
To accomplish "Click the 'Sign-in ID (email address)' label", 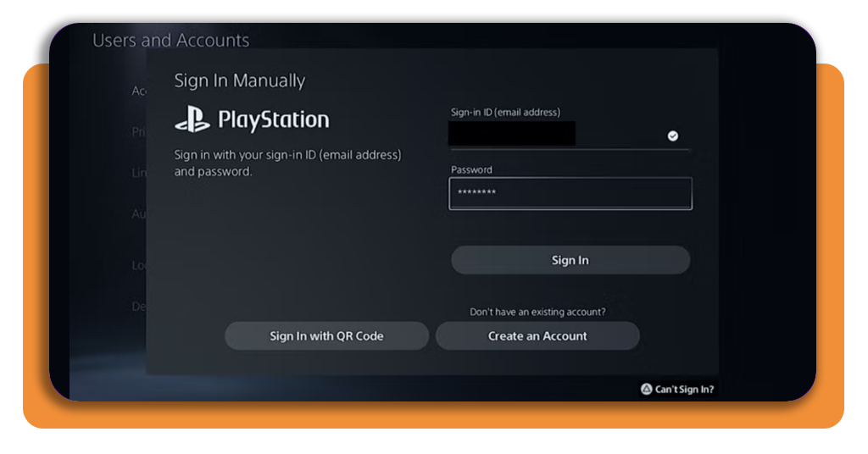I will [x=505, y=113].
